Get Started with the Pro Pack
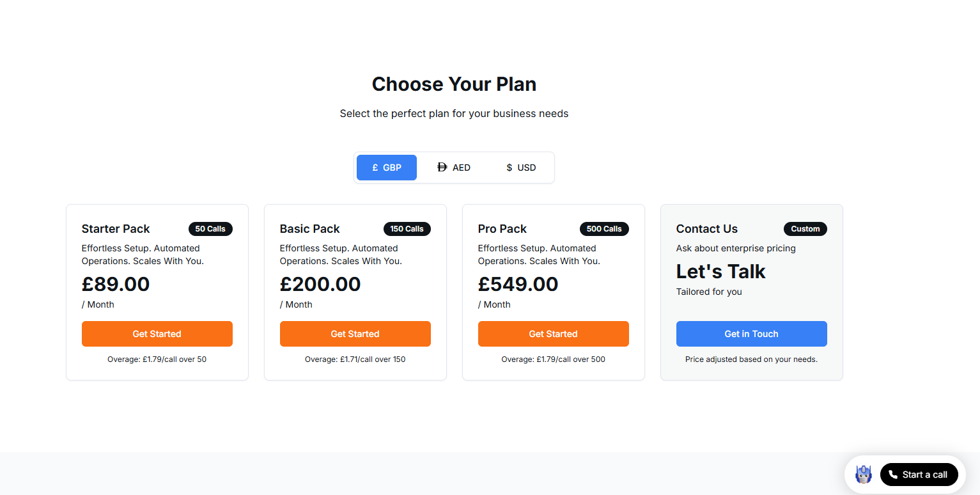 [x=553, y=334]
